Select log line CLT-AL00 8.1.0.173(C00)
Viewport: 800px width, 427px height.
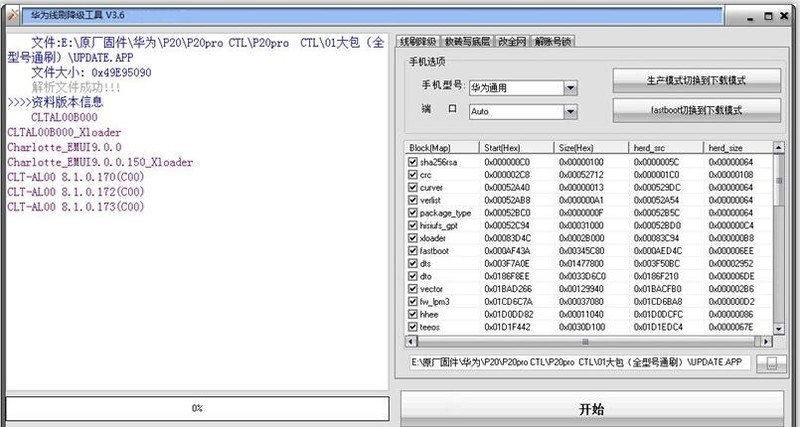[x=76, y=207]
